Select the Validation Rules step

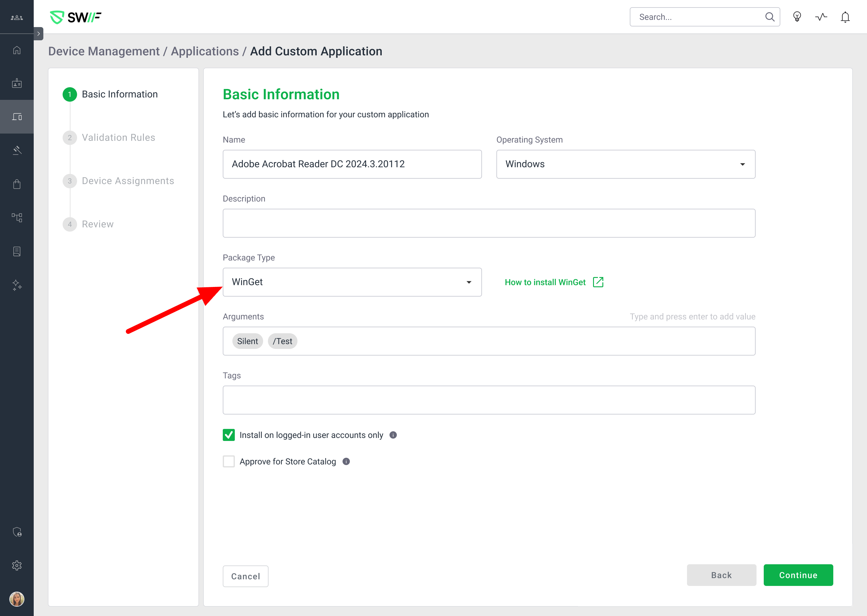118,137
